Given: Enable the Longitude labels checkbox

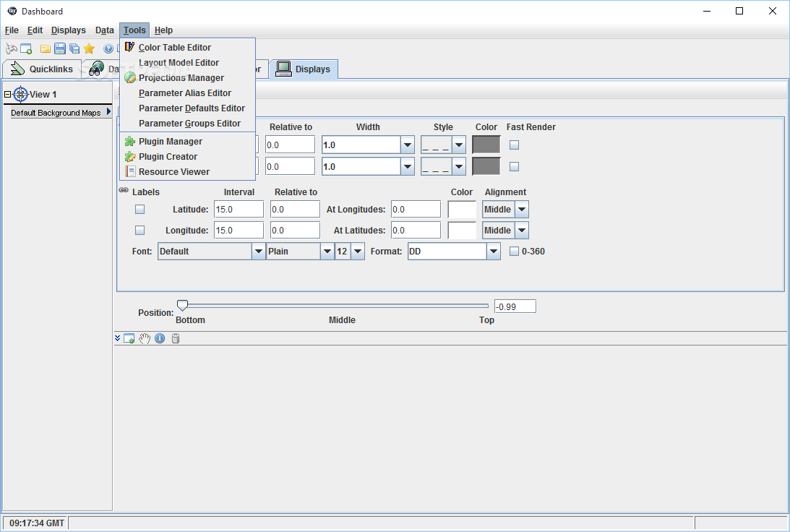Looking at the screenshot, I should (139, 231).
